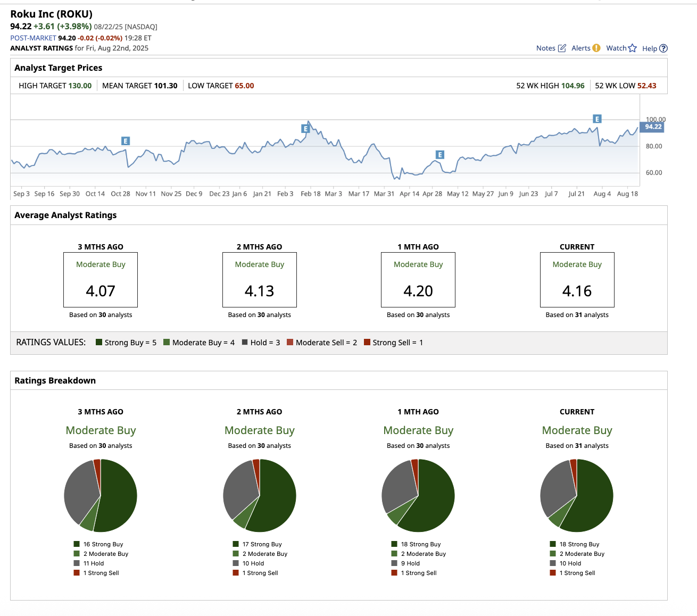Click the HIGH TARGET 130.00 value

(x=80, y=86)
